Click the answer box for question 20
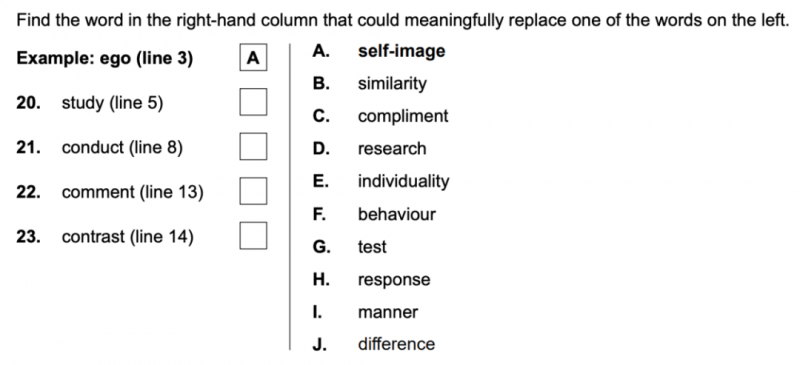This screenshot has height=365, width=800. (253, 102)
